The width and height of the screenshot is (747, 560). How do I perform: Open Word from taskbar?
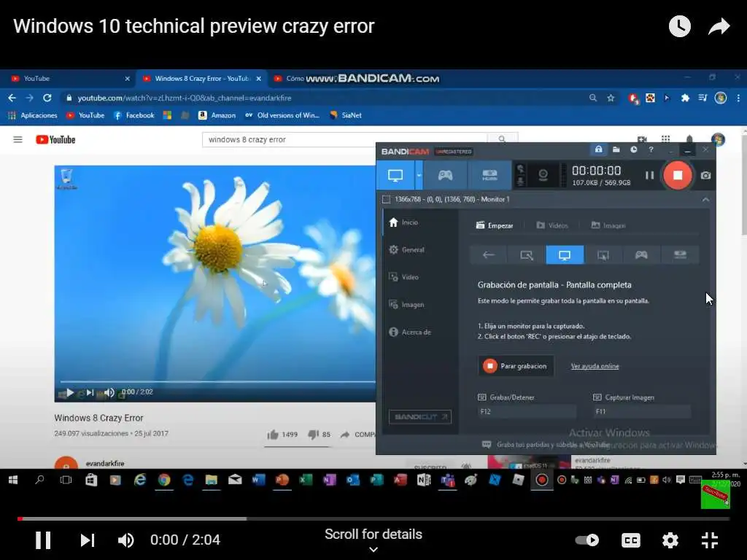click(x=258, y=480)
